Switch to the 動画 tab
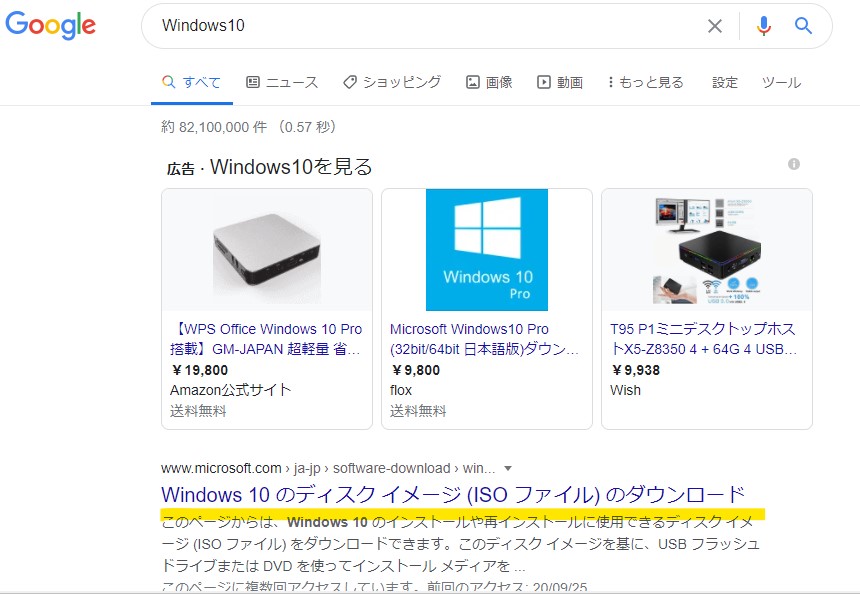The width and height of the screenshot is (860, 594). click(559, 82)
